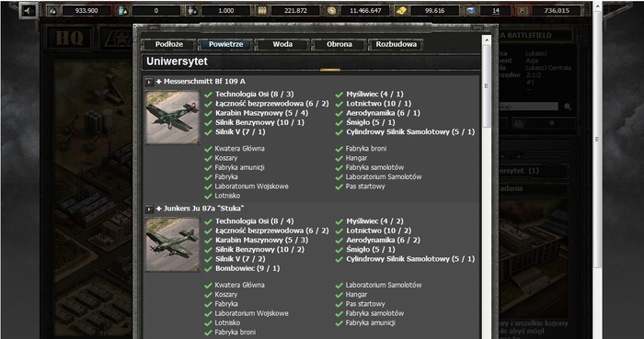
Task: Open the Junkers Ju 87a "Stuka" title
Action: (x=203, y=209)
